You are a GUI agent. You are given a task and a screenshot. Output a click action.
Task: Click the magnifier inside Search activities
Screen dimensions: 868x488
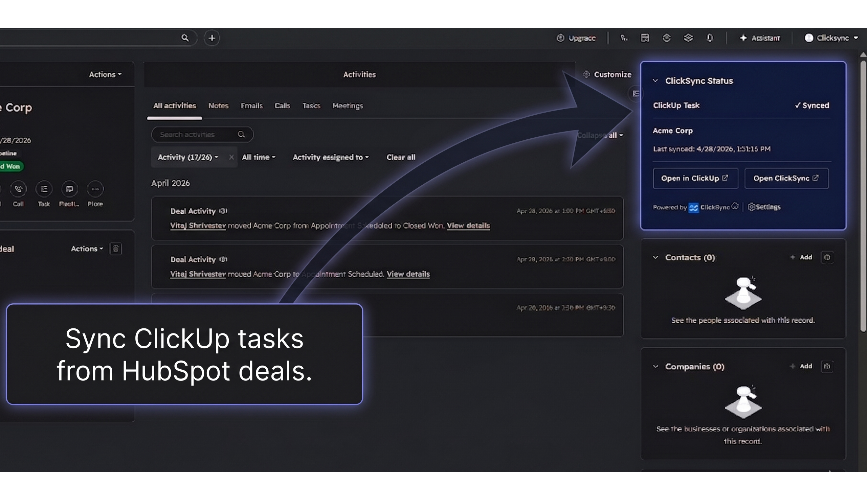[241, 135]
